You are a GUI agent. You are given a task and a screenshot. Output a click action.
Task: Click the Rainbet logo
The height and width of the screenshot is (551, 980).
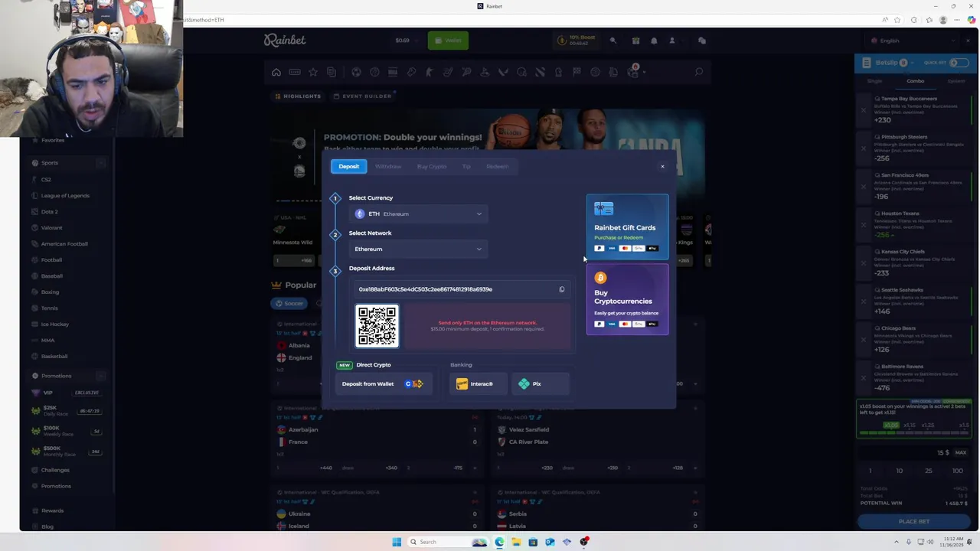(x=285, y=40)
